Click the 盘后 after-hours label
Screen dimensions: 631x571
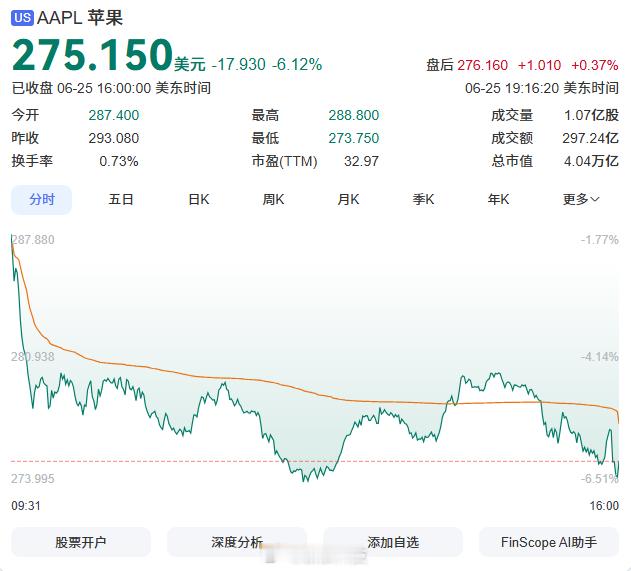(440, 65)
